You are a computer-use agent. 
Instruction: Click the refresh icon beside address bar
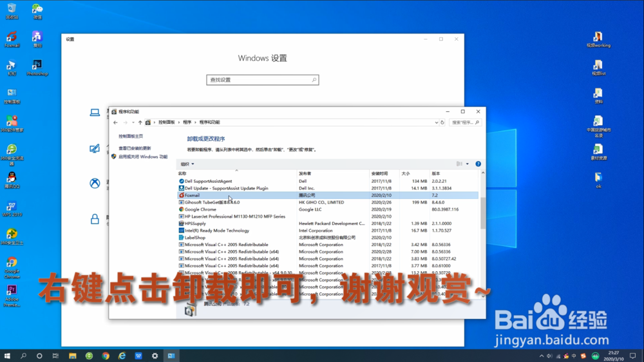pyautogui.click(x=442, y=122)
